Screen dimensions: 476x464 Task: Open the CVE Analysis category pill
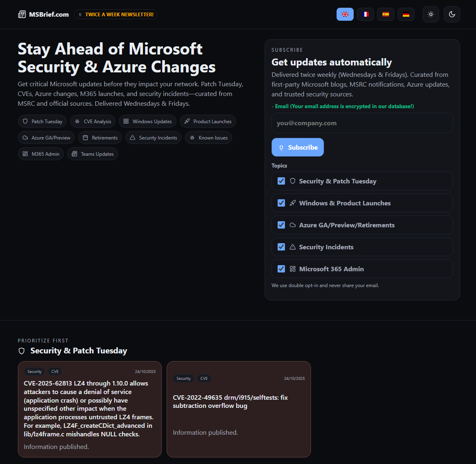tap(93, 122)
